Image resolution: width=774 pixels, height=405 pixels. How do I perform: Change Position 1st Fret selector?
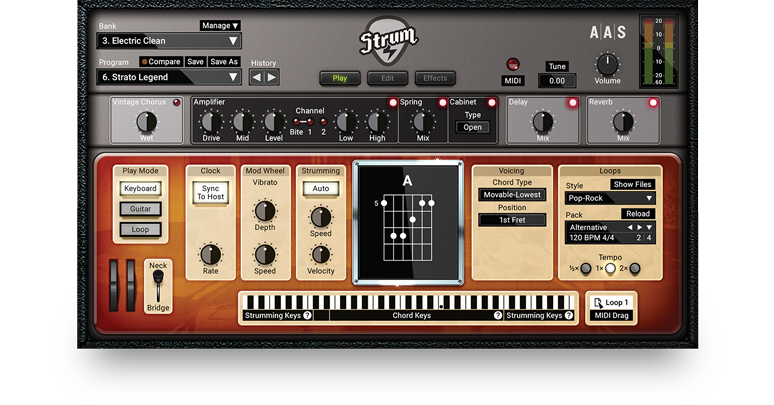click(512, 220)
